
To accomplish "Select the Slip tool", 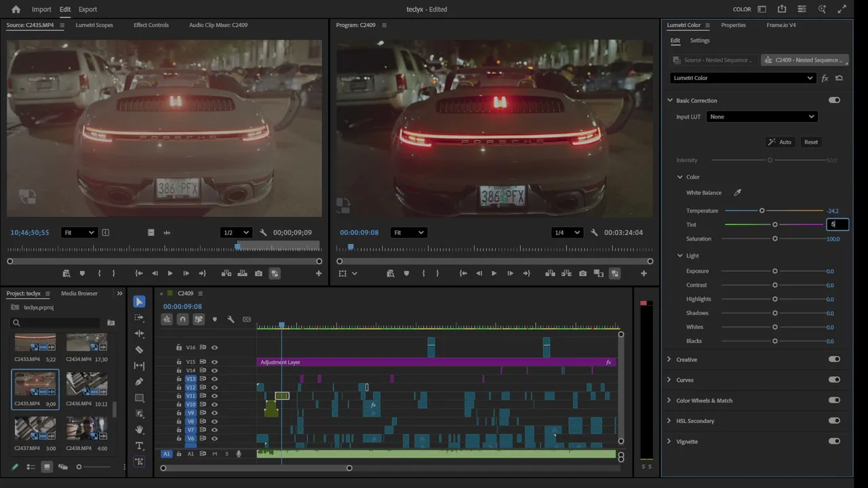I will pos(139,366).
